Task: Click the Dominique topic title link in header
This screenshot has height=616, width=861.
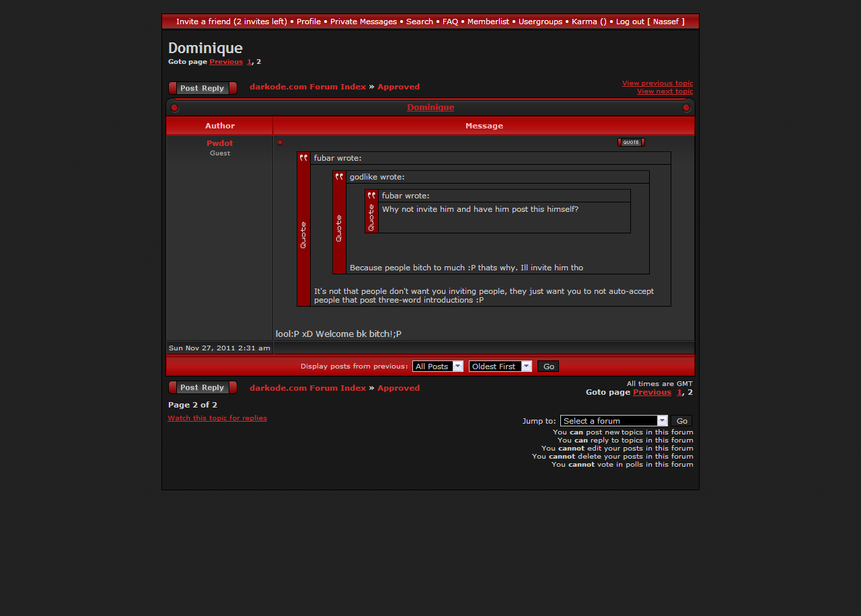Action: (430, 108)
